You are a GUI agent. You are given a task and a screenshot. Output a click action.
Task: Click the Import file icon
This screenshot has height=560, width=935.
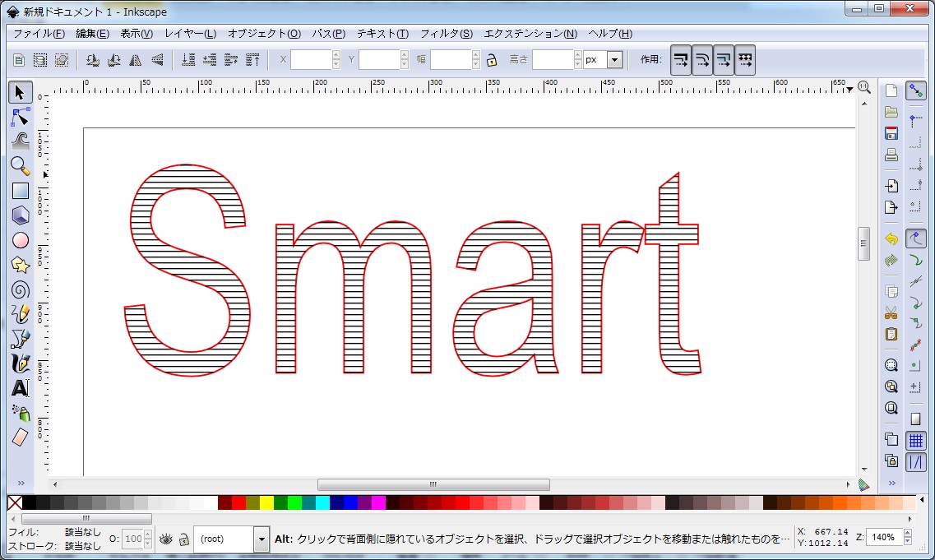tap(891, 186)
